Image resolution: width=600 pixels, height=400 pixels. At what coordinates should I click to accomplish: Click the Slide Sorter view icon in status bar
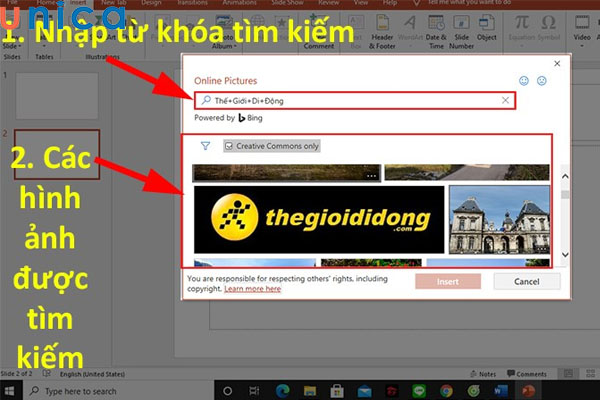(590, 374)
